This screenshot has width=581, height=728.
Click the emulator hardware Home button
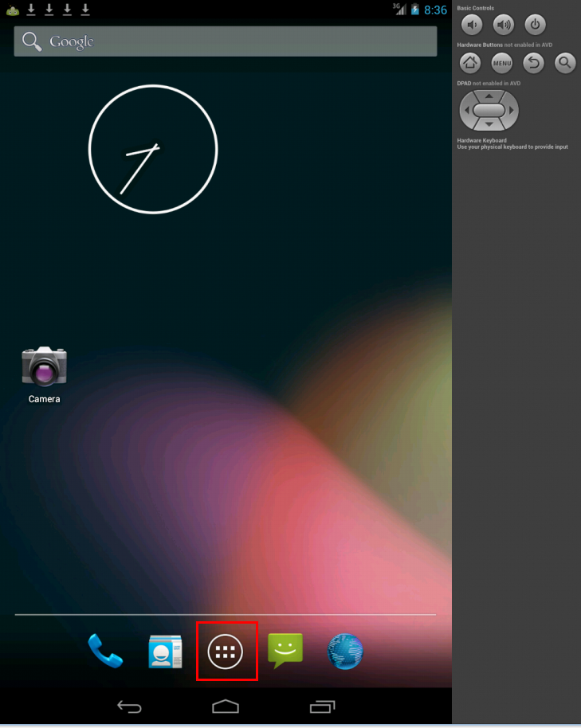(x=470, y=63)
